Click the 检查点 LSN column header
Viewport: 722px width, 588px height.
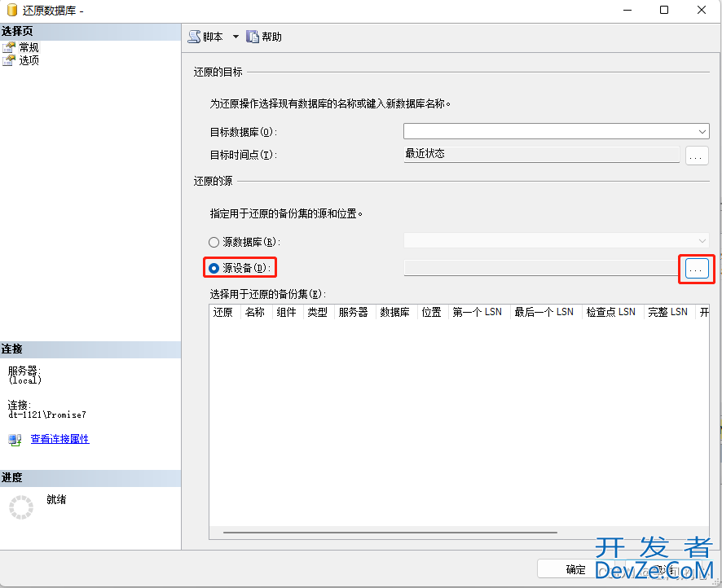pos(613,313)
